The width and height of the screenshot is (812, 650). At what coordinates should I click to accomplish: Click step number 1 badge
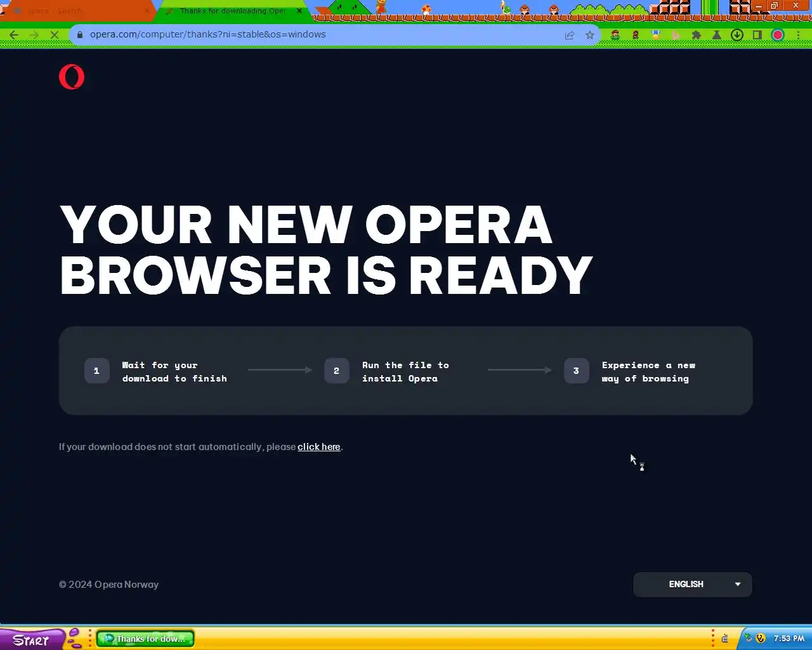tap(96, 371)
